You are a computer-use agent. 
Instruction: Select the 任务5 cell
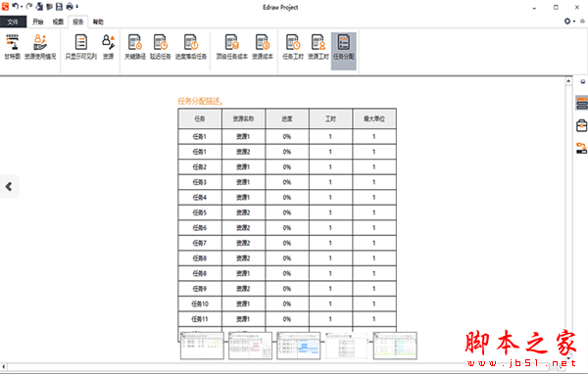click(x=200, y=212)
